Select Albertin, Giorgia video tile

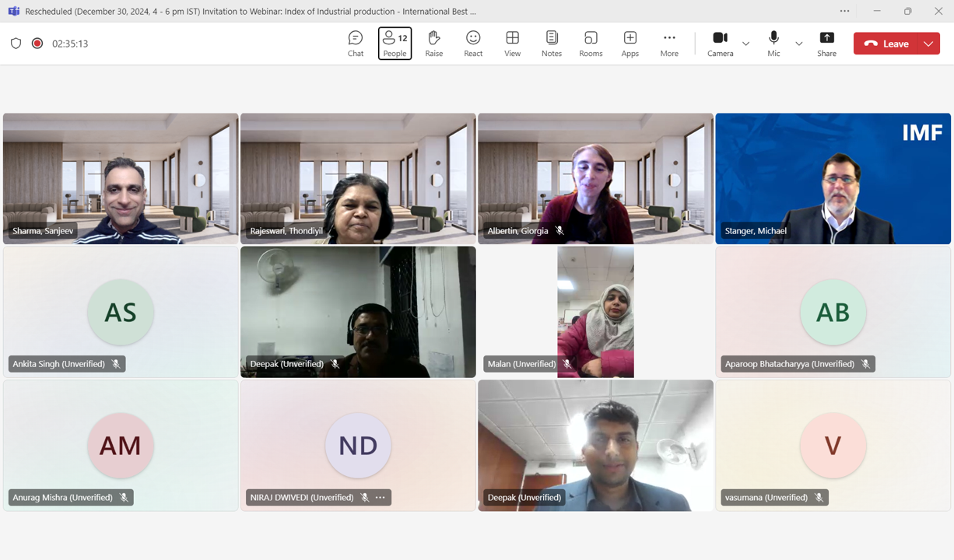coord(595,179)
